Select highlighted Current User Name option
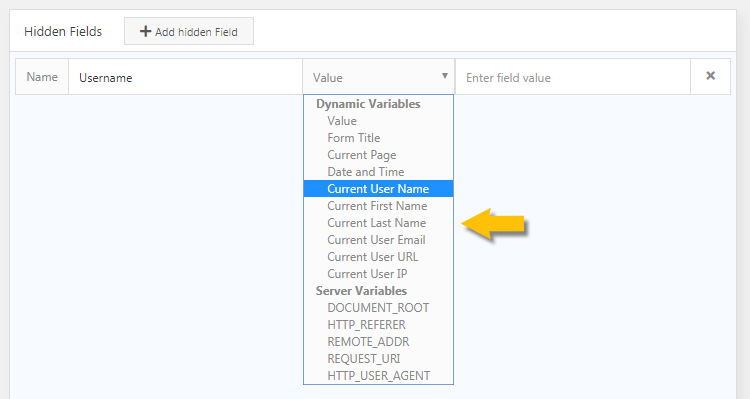This screenshot has height=399, width=750. coord(378,188)
